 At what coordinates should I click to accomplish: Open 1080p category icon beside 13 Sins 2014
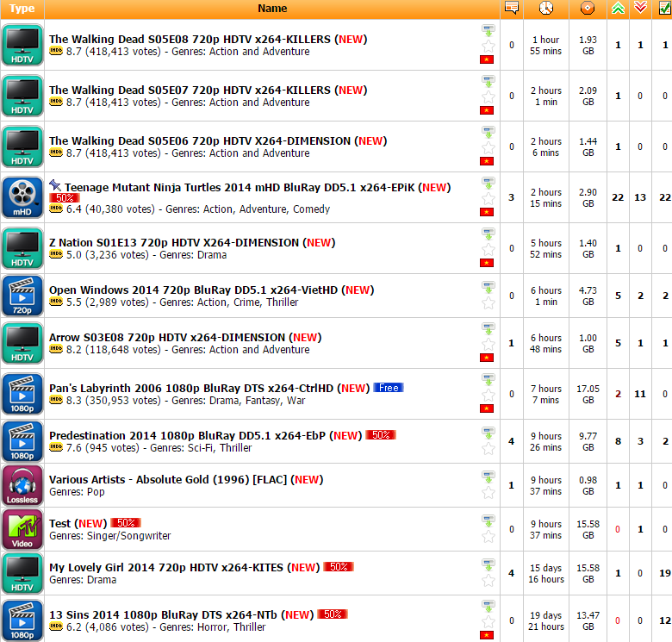click(x=22, y=620)
